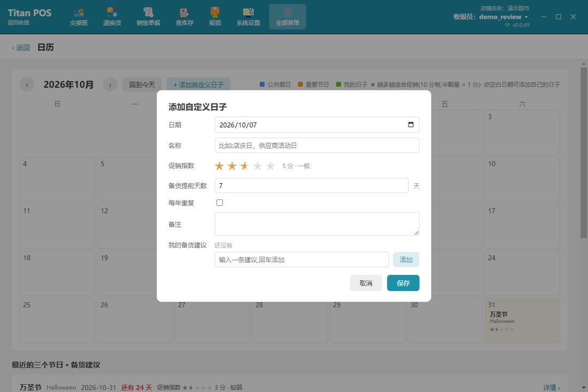
Task: Set promotion index to second star
Action: click(x=232, y=166)
